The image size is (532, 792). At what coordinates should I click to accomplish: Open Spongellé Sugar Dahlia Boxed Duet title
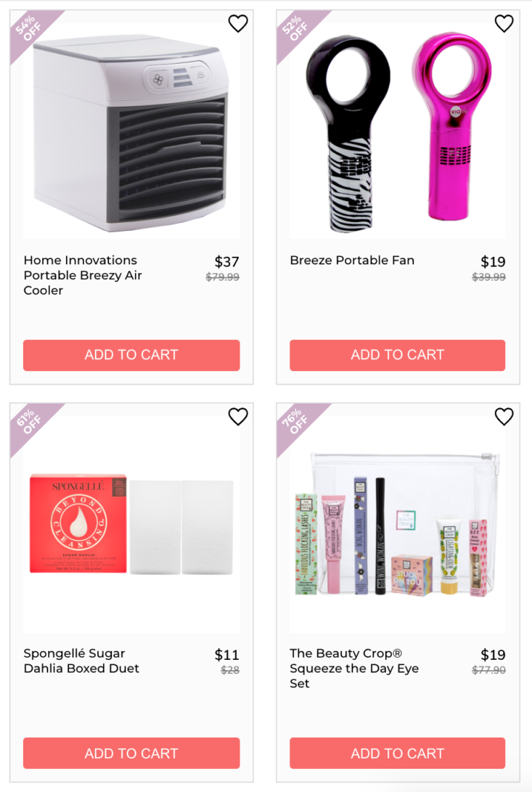pyautogui.click(x=81, y=661)
